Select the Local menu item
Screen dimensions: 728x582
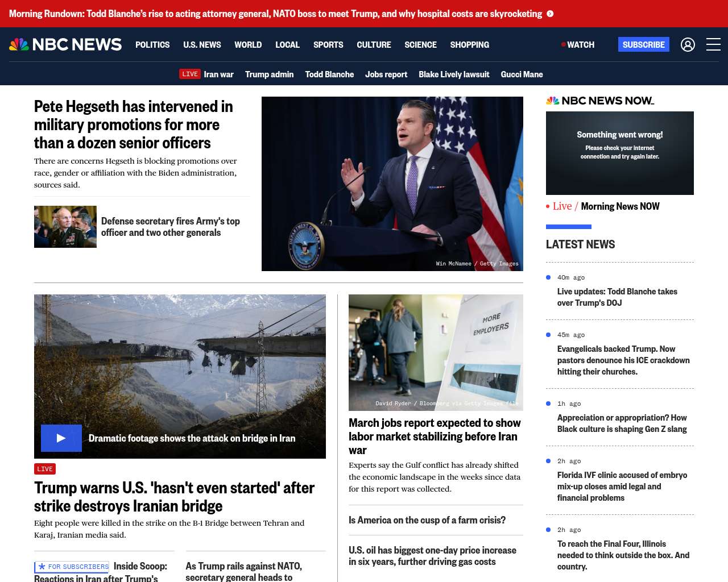coord(287,44)
